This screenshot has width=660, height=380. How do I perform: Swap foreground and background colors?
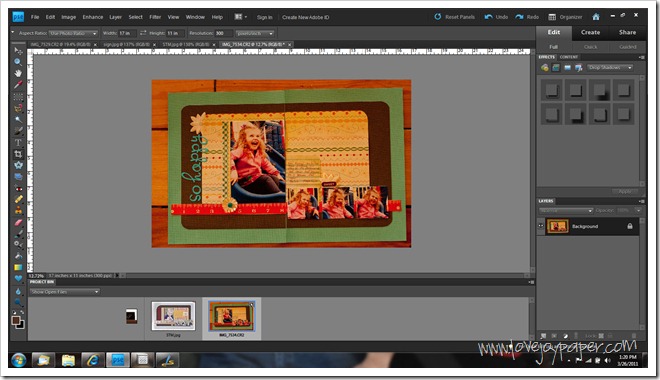click(x=21, y=313)
